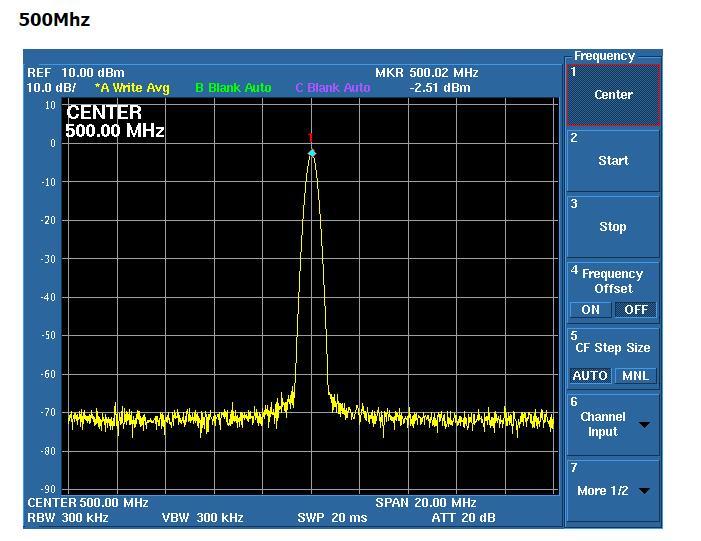
Task: Click the VBW 300 kHz readout
Action: tap(203, 518)
